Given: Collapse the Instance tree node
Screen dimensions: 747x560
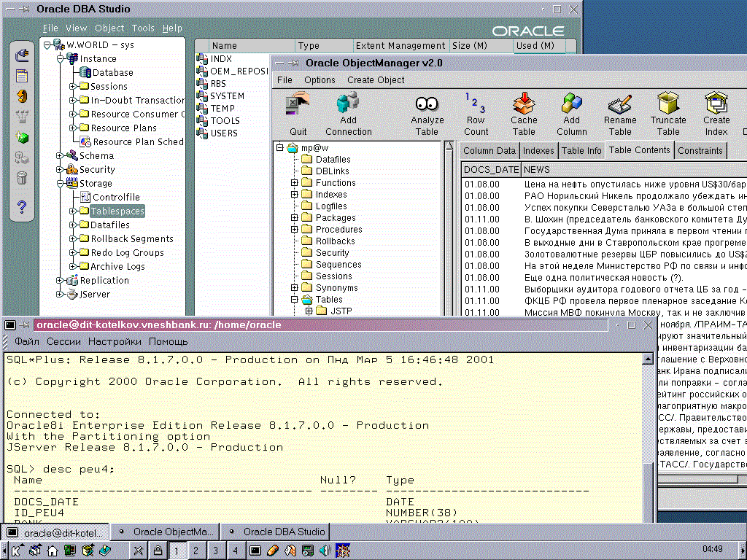Looking at the screenshot, I should (60, 59).
